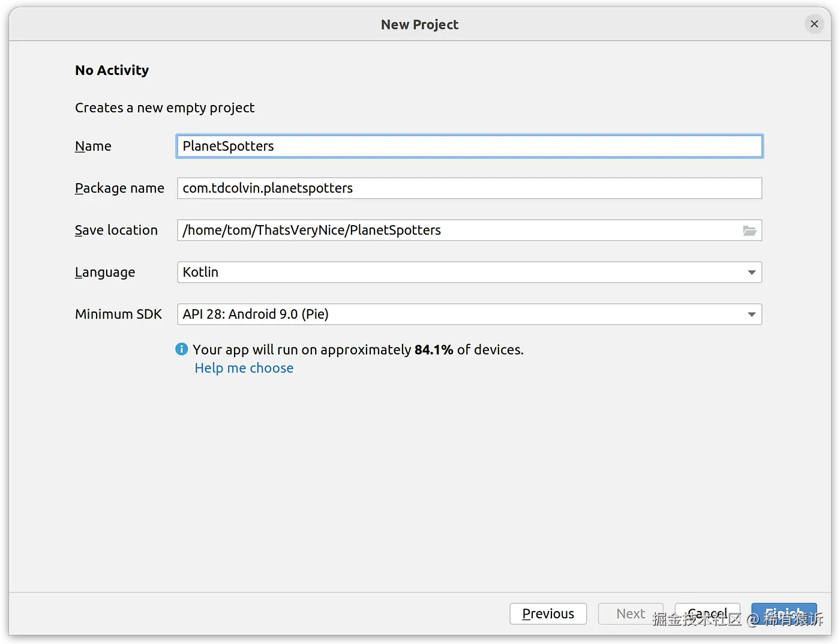840x644 pixels.
Task: Open the folder browser for save location
Action: (x=749, y=230)
